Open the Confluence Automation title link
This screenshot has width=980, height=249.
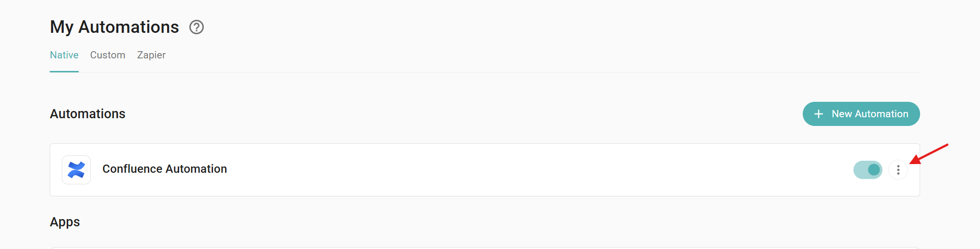click(x=165, y=169)
